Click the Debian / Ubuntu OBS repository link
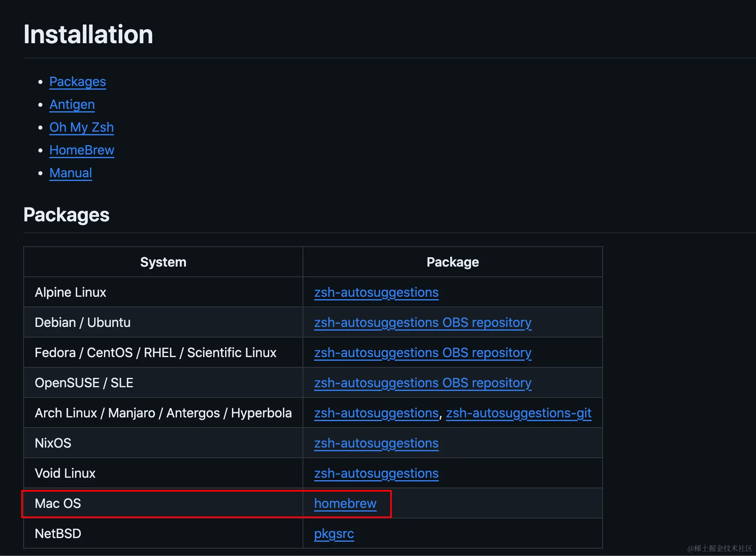The height and width of the screenshot is (556, 756). click(x=422, y=322)
